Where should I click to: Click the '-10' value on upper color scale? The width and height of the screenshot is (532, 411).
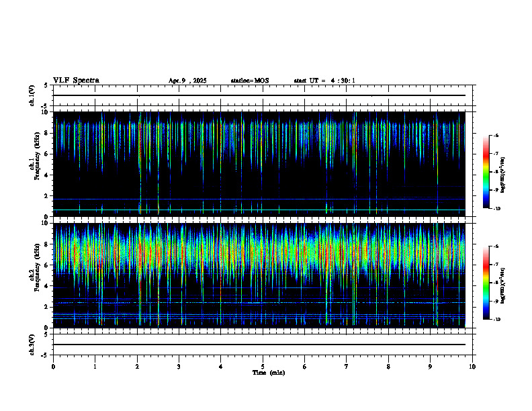pos(496,209)
